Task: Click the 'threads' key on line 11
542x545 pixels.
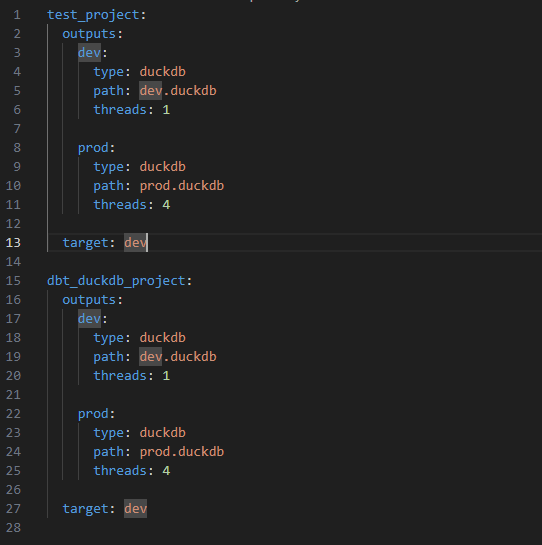Action: click(120, 205)
